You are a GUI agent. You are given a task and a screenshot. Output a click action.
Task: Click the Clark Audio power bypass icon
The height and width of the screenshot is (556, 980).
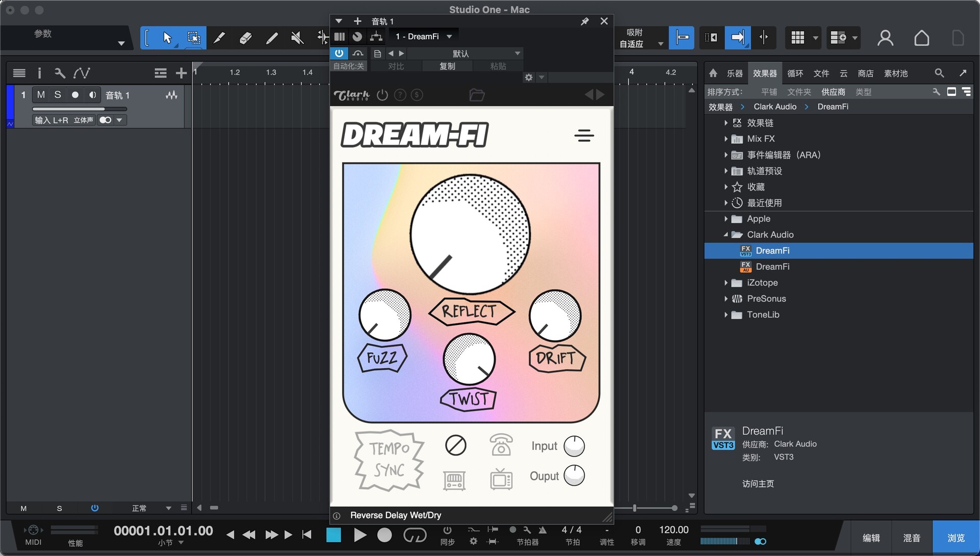click(x=382, y=95)
